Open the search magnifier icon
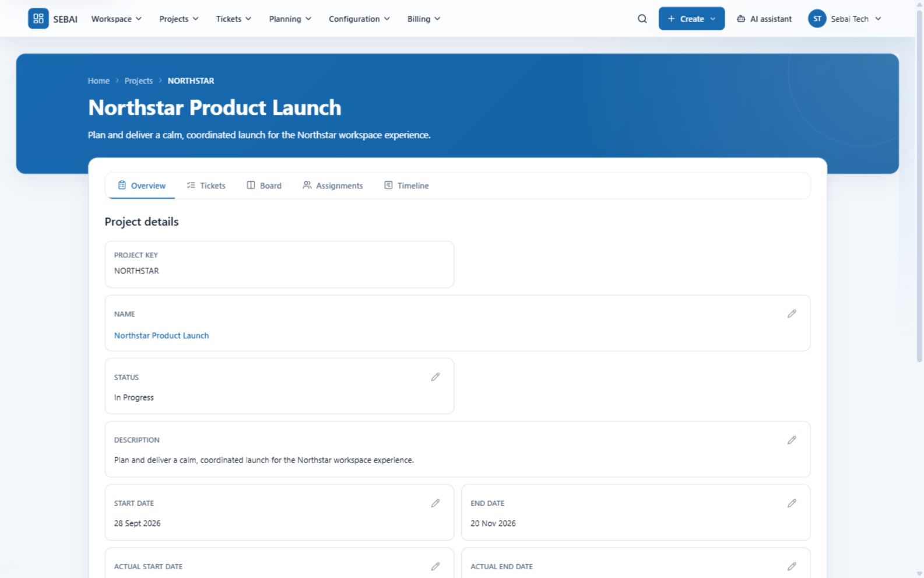The image size is (924, 578). point(642,19)
